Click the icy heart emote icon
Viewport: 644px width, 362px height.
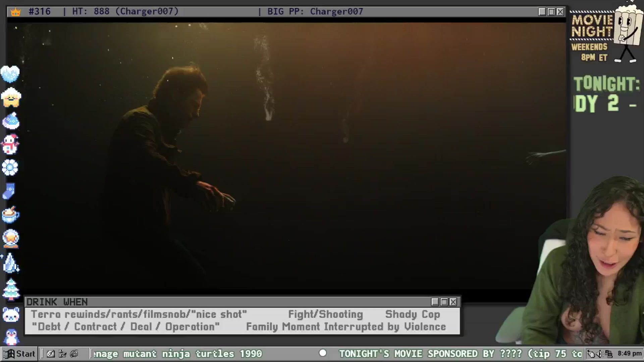pos(10,74)
